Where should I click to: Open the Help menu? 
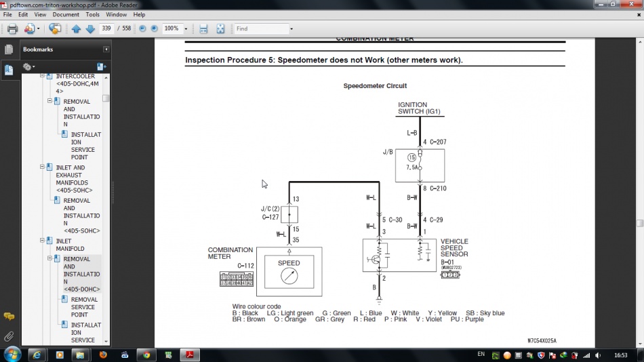pyautogui.click(x=139, y=14)
